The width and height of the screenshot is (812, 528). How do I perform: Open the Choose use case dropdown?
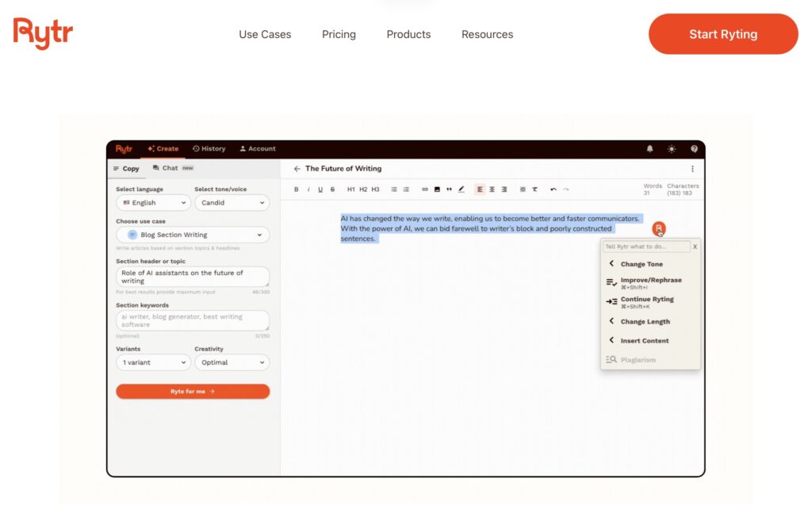[193, 235]
